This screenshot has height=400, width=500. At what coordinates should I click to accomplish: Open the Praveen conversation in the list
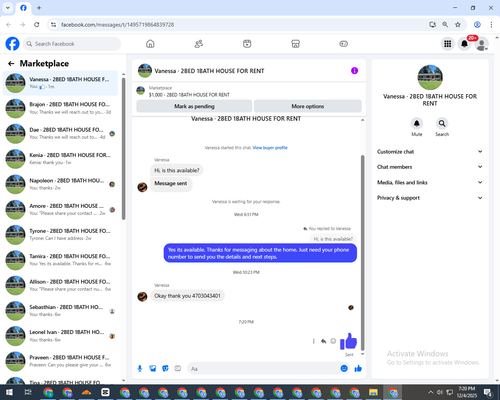60,361
